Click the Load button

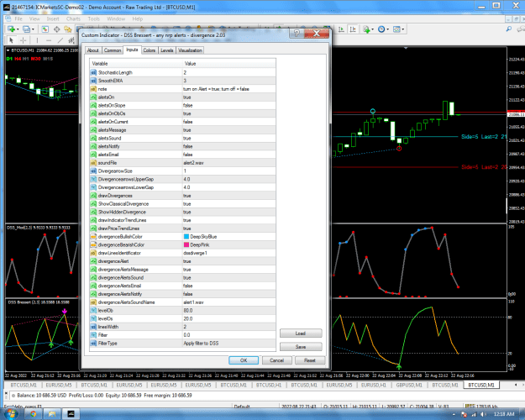tap(301, 333)
